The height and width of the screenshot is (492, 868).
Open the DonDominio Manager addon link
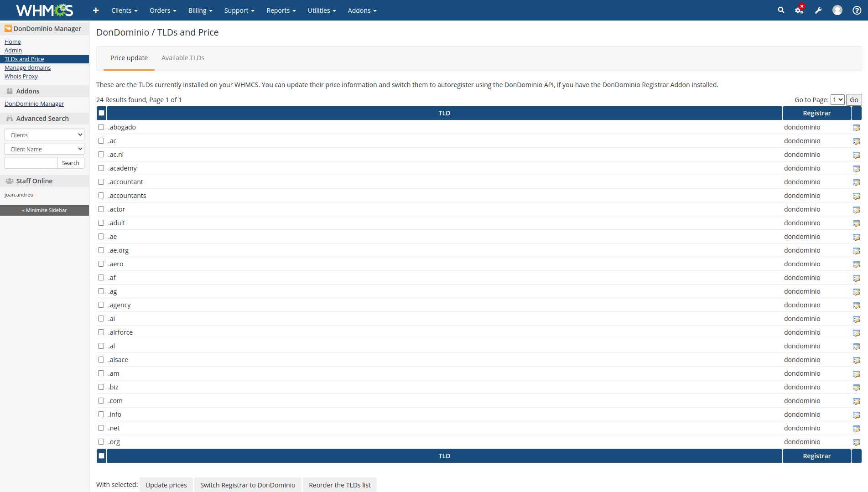34,104
